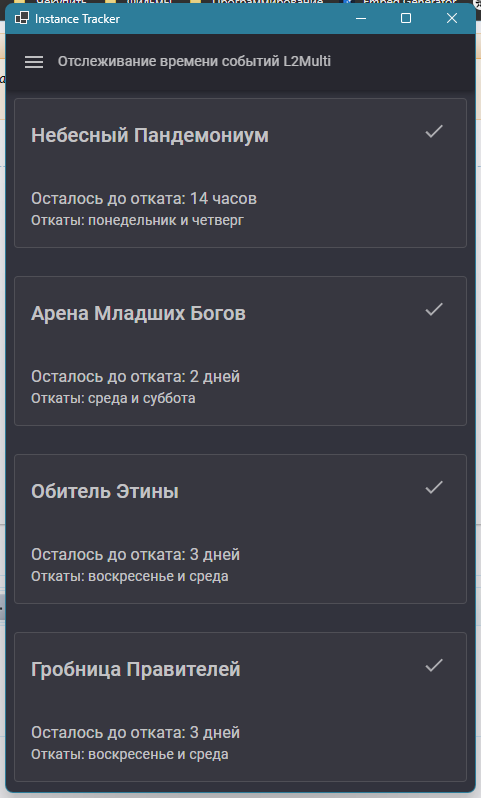Viewport: 481px width, 798px height.
Task: Click the среда и суббота reset schedule
Action: (142, 398)
